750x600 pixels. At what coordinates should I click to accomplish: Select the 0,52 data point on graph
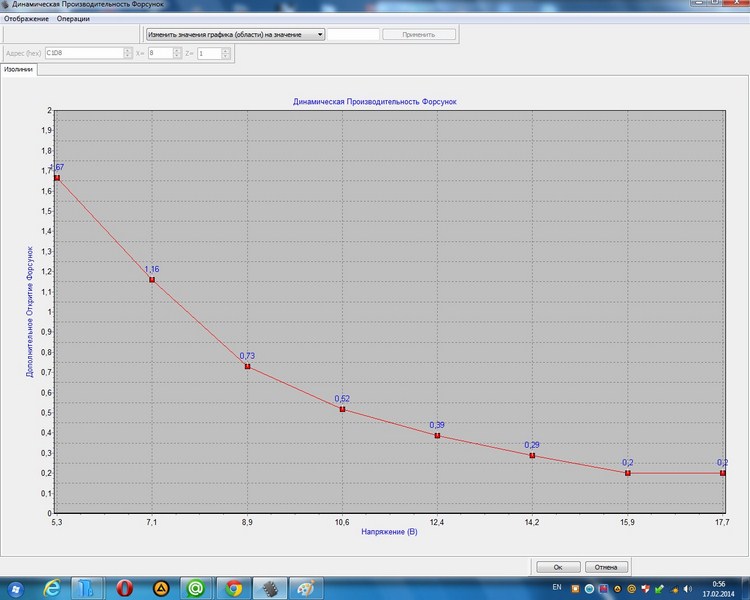click(343, 409)
